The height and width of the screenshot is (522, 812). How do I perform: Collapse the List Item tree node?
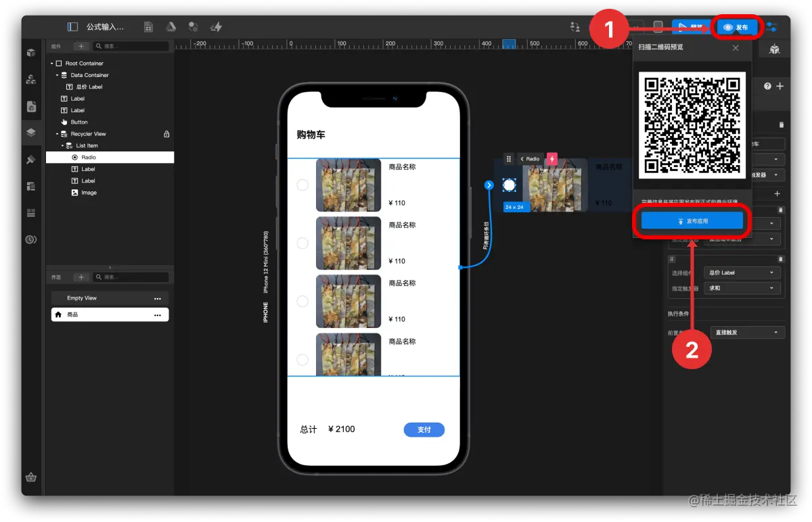[62, 145]
